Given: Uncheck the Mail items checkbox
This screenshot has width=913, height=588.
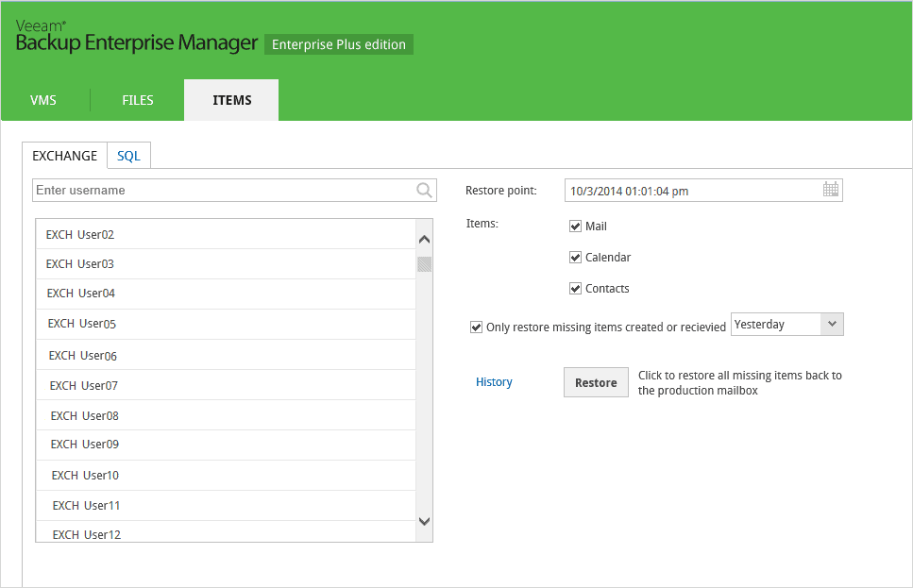Looking at the screenshot, I should (575, 226).
